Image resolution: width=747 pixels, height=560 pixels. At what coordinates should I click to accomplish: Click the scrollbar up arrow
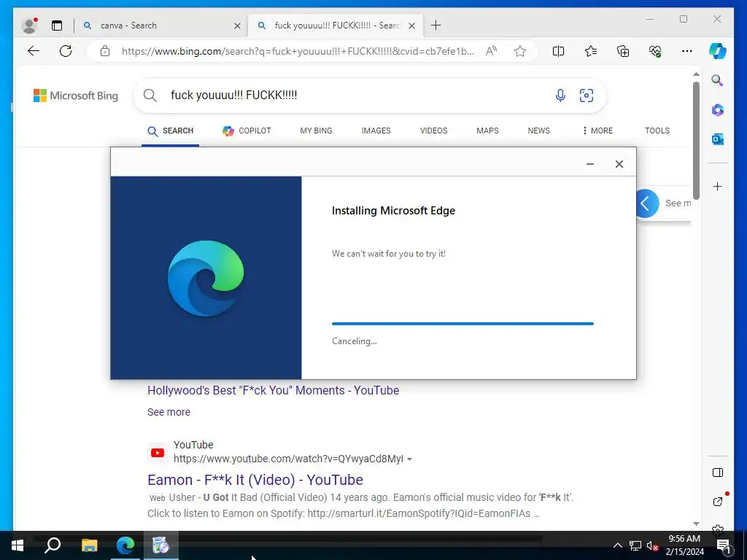pyautogui.click(x=696, y=74)
